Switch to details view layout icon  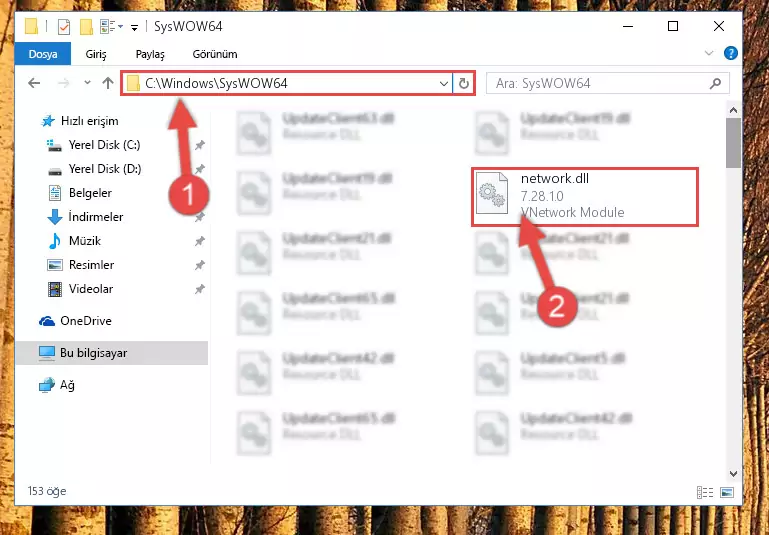click(705, 492)
